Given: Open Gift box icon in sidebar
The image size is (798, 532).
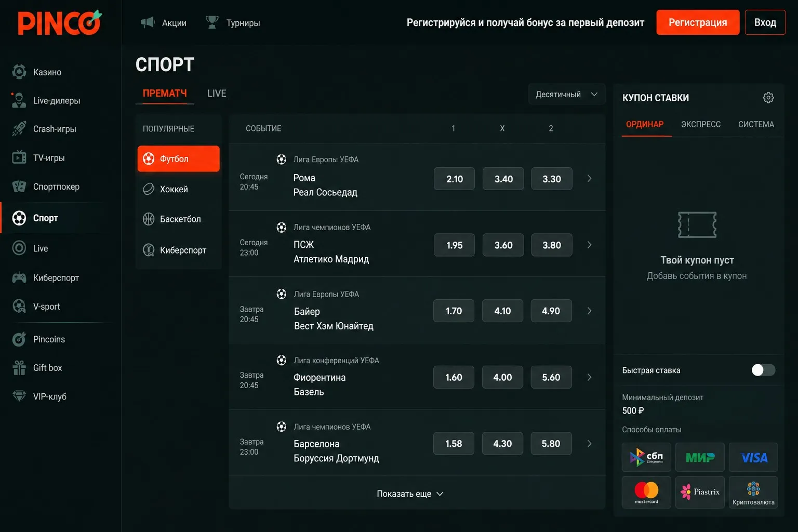Looking at the screenshot, I should [19, 368].
